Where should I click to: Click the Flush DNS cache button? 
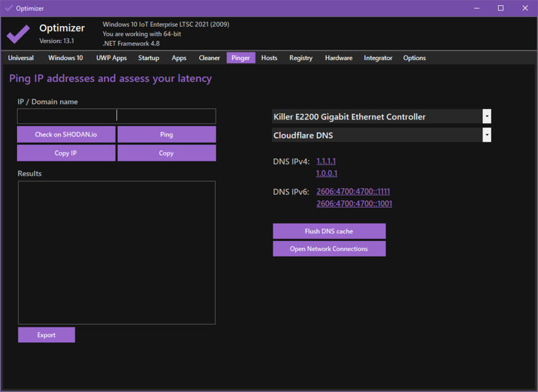(x=329, y=231)
